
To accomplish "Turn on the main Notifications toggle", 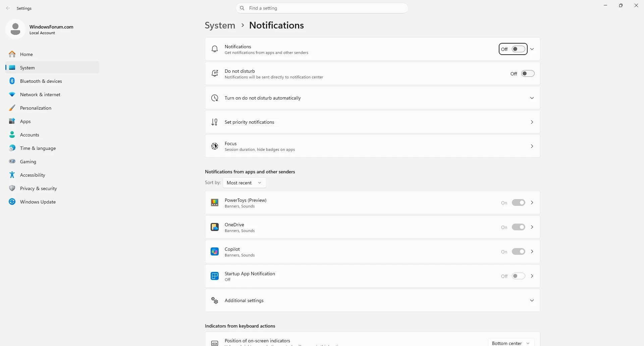I will 518,49.
